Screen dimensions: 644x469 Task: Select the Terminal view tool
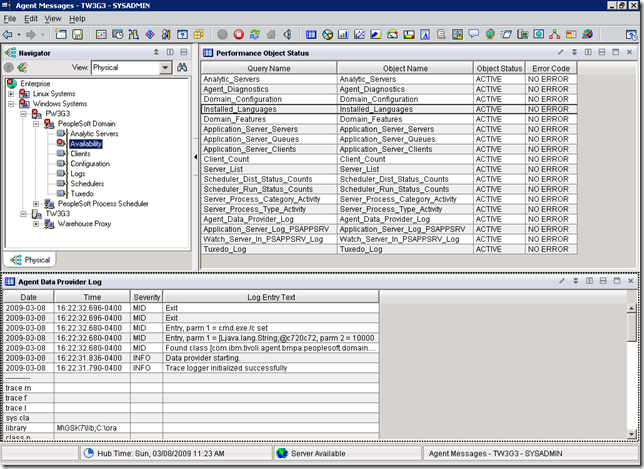click(x=522, y=34)
